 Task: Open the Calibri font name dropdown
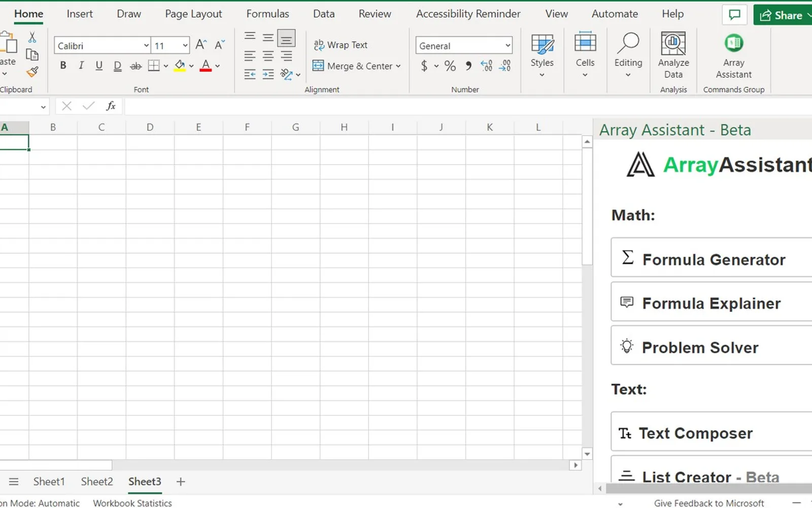pos(146,46)
